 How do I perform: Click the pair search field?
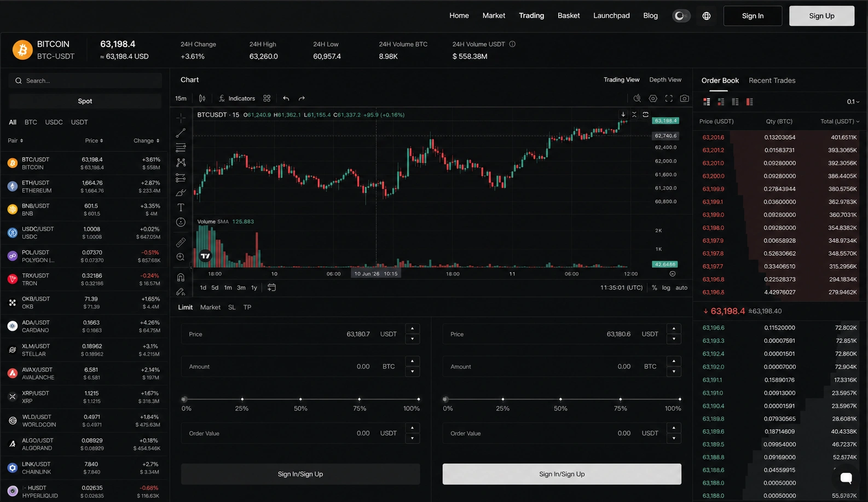tap(85, 80)
